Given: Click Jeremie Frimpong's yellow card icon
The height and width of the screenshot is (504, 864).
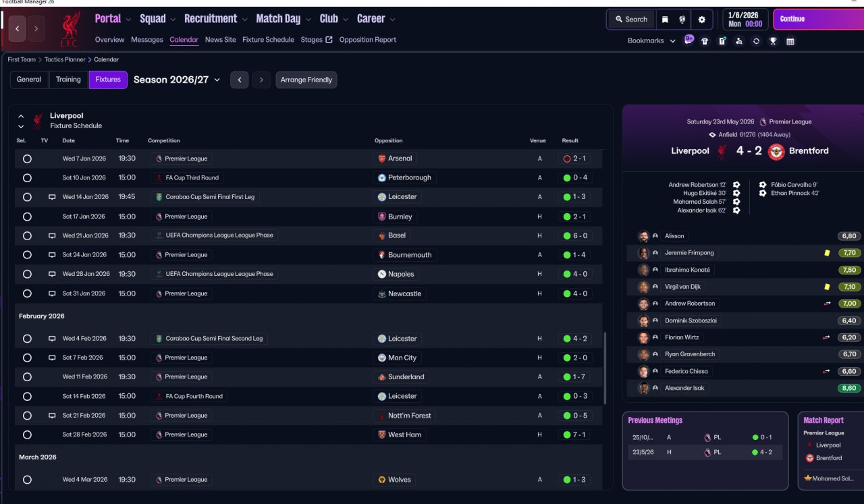Looking at the screenshot, I should [827, 253].
